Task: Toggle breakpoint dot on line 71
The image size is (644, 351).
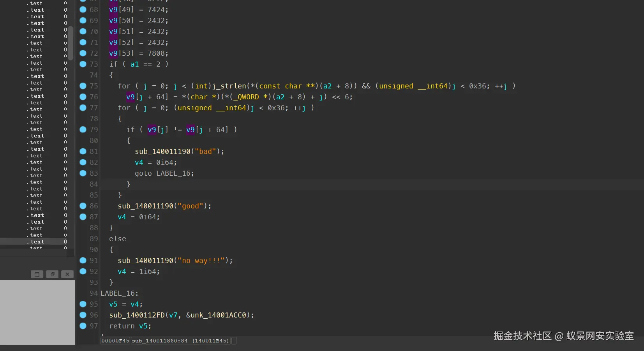Action: [83, 42]
